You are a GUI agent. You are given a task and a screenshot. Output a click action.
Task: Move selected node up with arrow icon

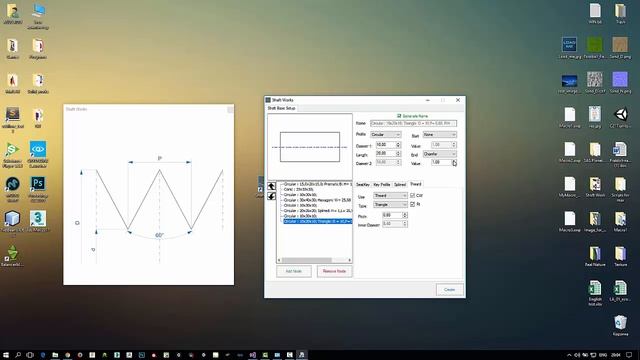tap(271, 186)
